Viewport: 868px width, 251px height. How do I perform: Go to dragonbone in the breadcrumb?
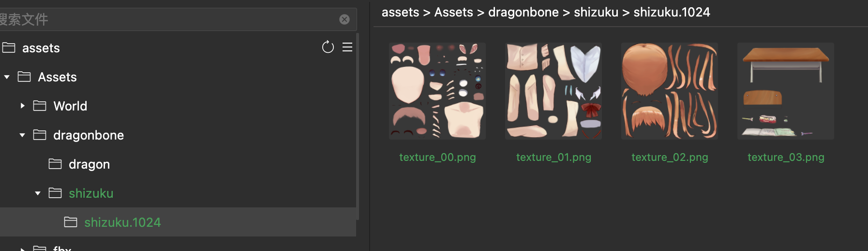523,12
